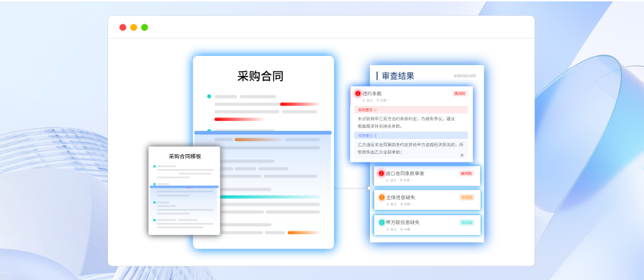Click the 高风险 tag on the 违约条款 card
Image resolution: width=644 pixels, height=280 pixels.
tap(459, 94)
